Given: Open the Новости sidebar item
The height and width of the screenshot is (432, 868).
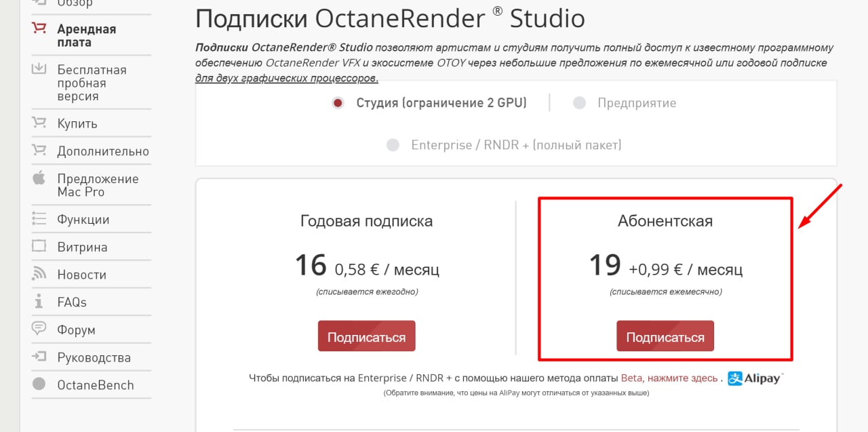Looking at the screenshot, I should [x=81, y=275].
